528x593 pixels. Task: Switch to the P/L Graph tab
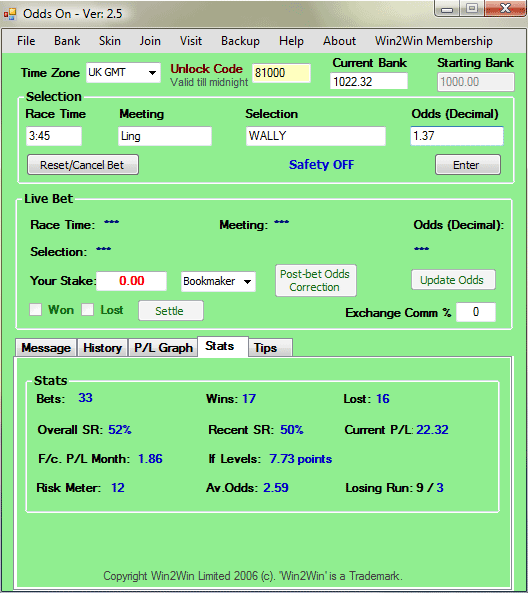click(163, 348)
